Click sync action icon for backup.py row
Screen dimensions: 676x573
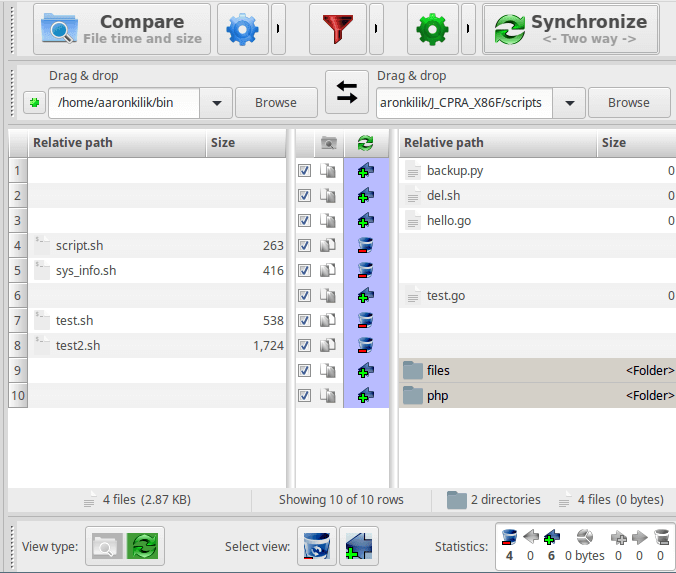pyautogui.click(x=365, y=171)
